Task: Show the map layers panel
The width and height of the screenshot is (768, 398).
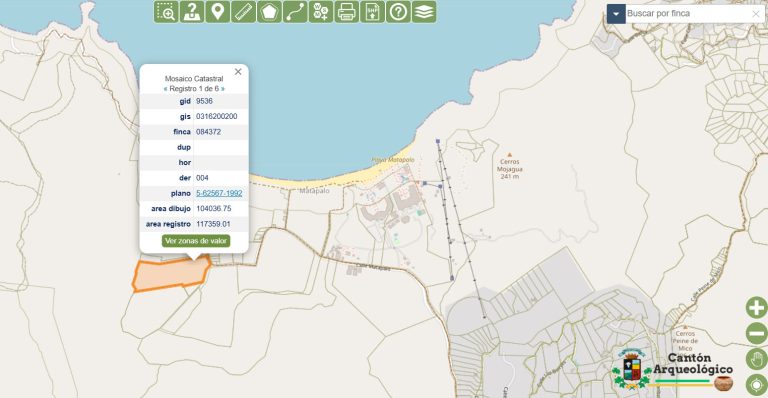Action: point(424,12)
